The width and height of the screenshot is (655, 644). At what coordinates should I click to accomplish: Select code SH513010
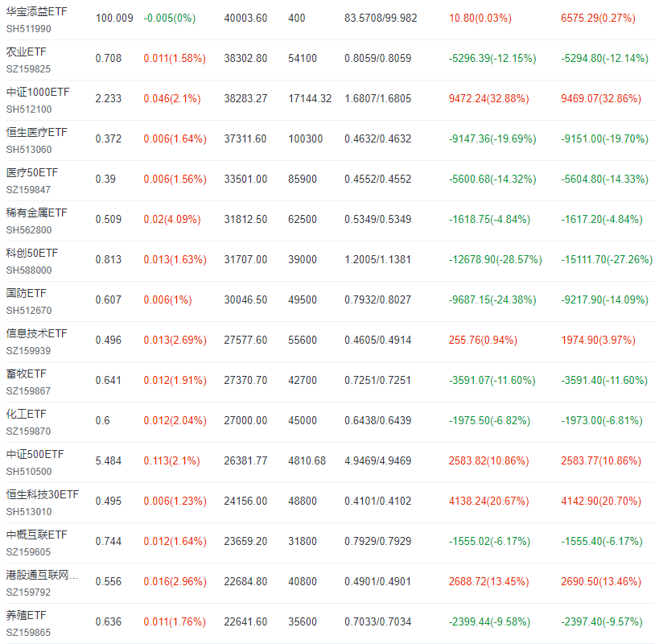(x=29, y=511)
